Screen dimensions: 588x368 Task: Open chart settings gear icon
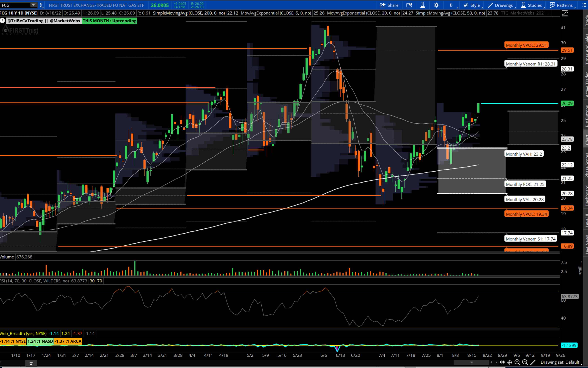436,5
